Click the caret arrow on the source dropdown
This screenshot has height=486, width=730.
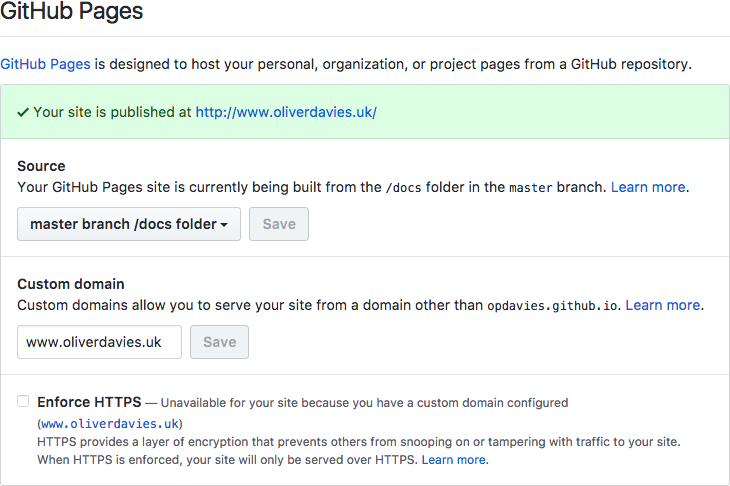click(x=225, y=225)
